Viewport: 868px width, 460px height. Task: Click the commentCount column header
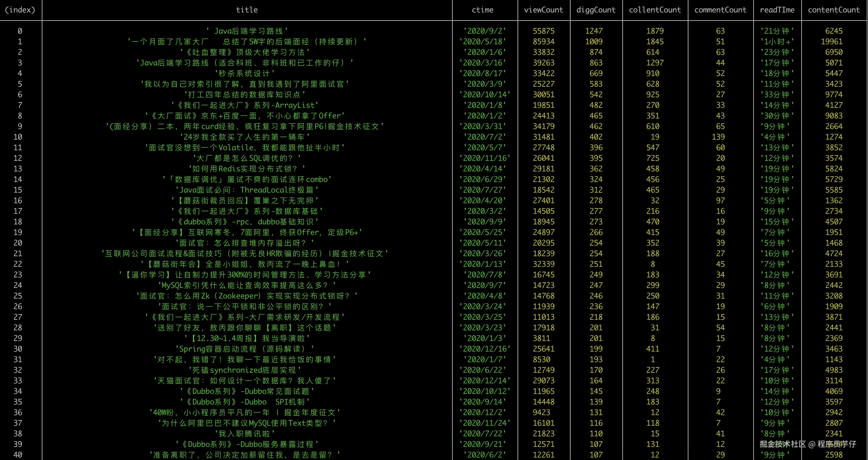pyautogui.click(x=720, y=10)
